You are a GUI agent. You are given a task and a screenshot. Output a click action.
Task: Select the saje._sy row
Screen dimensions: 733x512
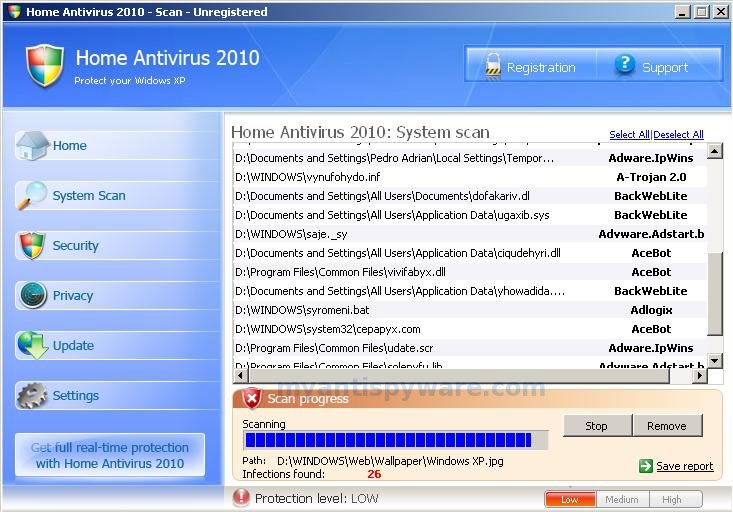470,234
